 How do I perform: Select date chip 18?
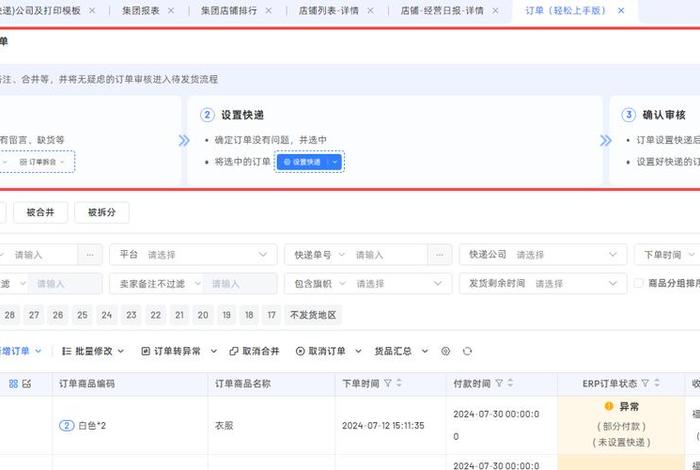click(249, 315)
